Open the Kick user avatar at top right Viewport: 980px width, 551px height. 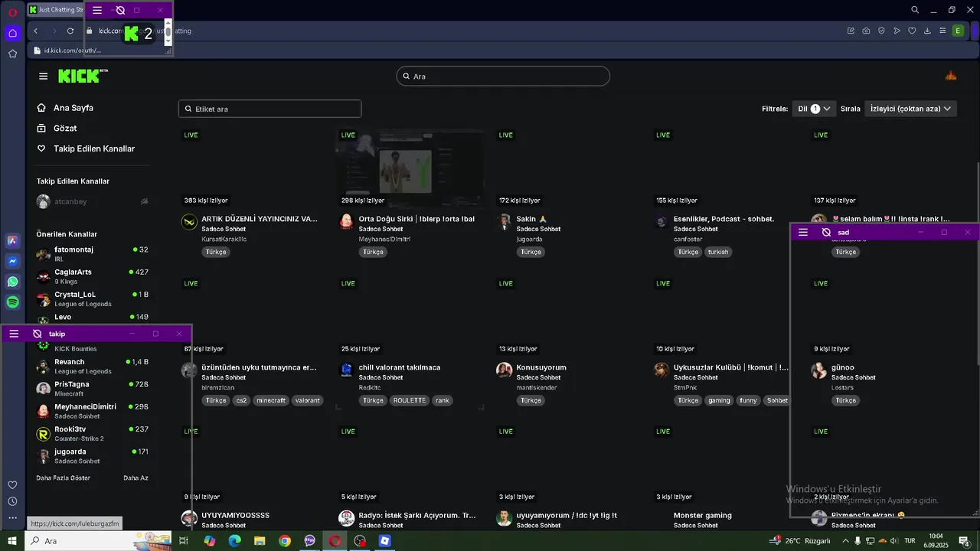pos(951,76)
